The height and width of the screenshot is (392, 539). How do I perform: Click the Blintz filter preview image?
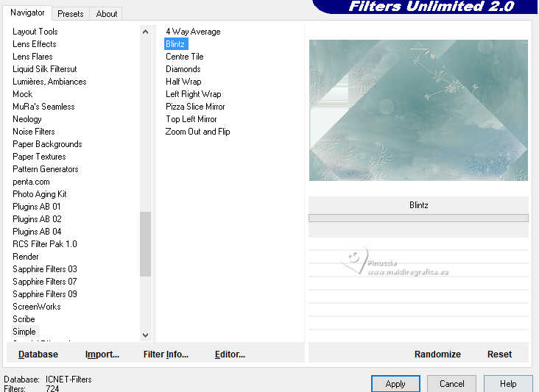point(418,110)
